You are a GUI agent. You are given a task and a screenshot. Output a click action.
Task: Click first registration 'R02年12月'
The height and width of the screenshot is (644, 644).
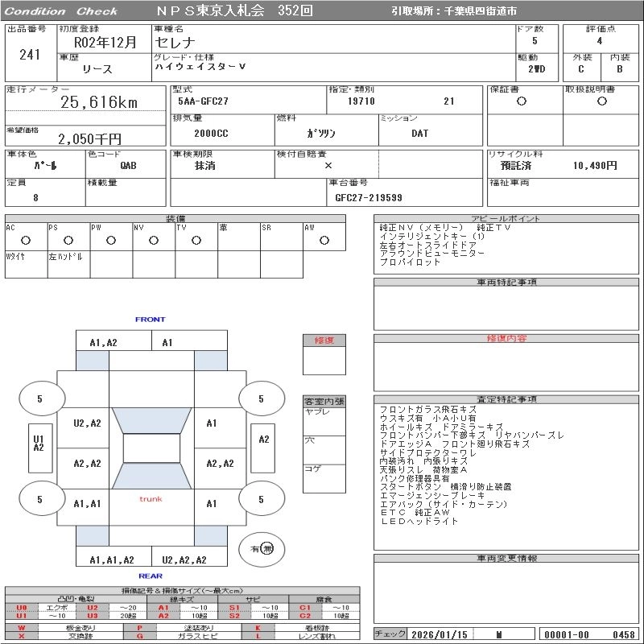(x=105, y=42)
